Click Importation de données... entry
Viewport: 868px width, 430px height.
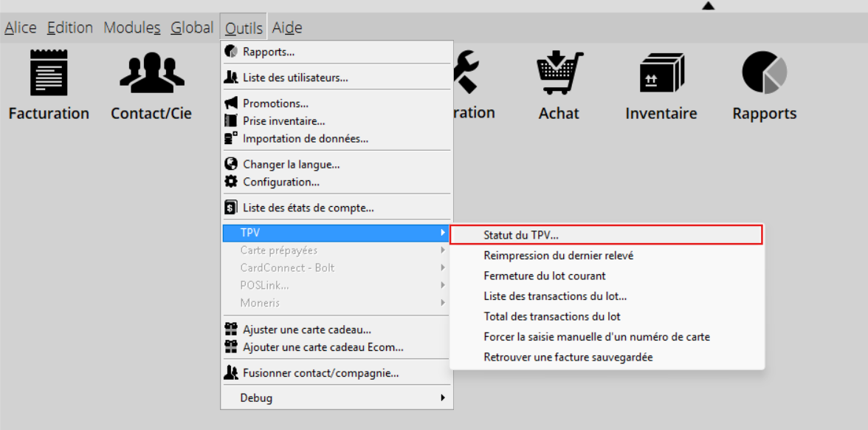[305, 138]
